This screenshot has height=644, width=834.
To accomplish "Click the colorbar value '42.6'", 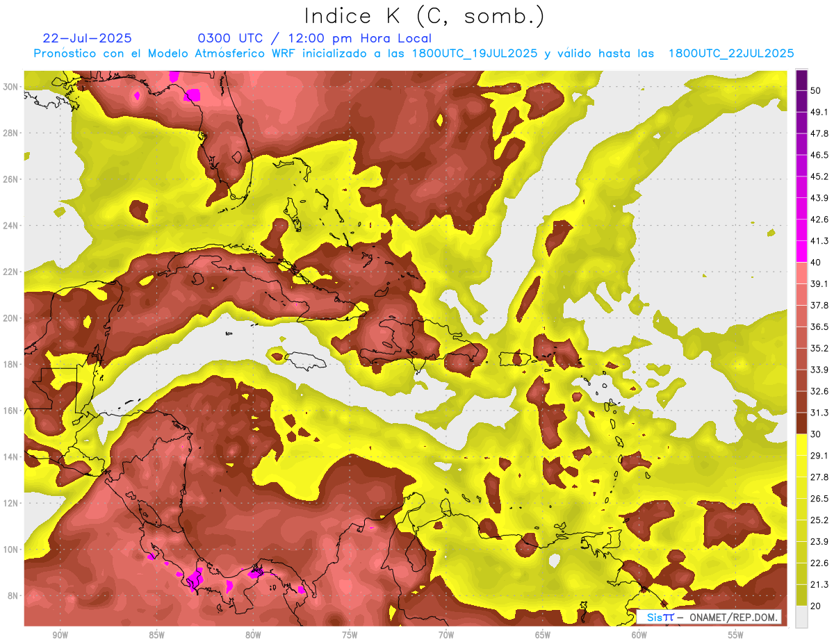I will point(819,220).
